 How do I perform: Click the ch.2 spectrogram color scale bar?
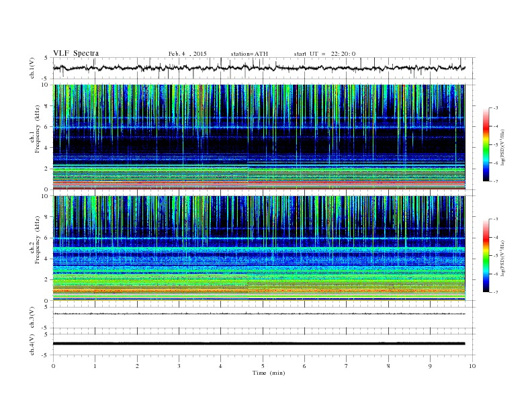pos(486,256)
